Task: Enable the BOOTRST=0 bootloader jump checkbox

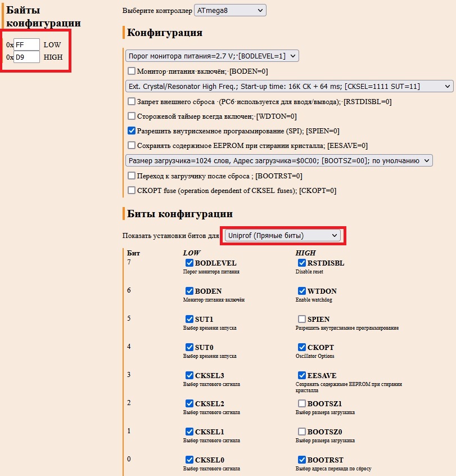Action: [x=132, y=176]
